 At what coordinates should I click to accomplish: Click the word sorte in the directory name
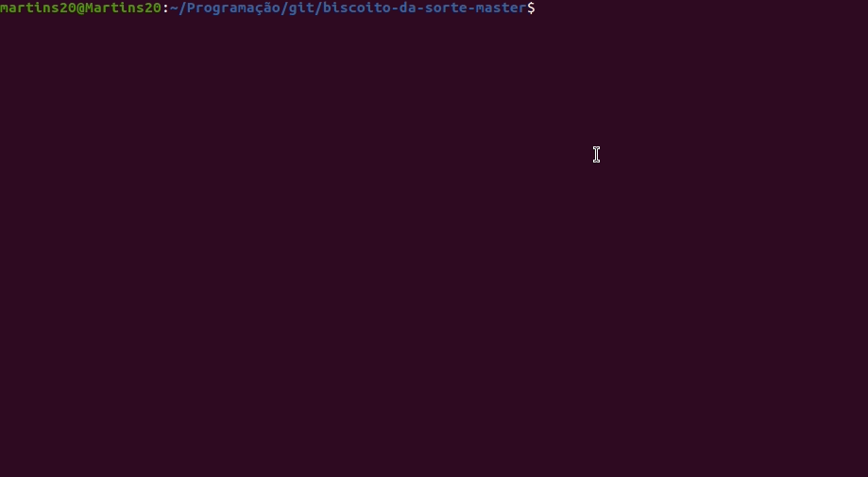446,8
